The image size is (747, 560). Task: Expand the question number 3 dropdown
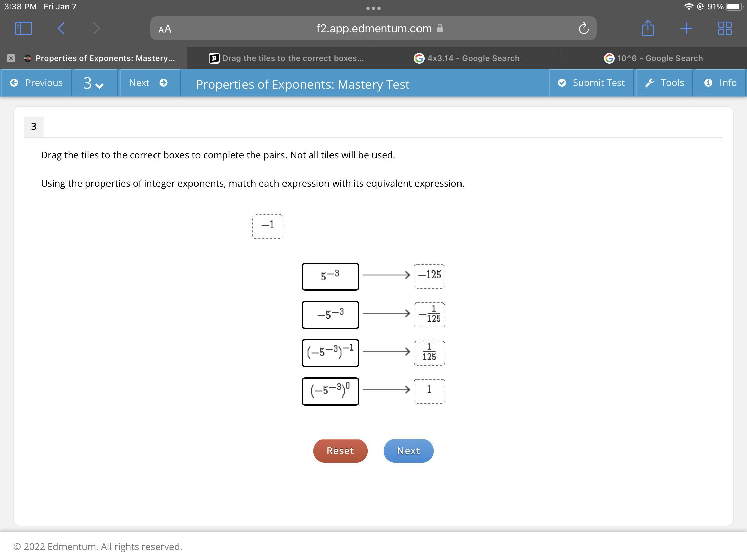tap(93, 83)
